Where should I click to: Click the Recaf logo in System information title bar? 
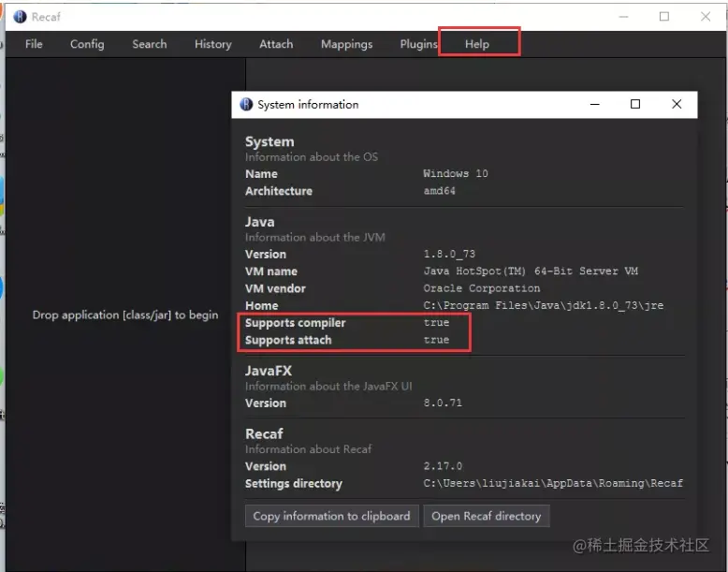click(245, 104)
